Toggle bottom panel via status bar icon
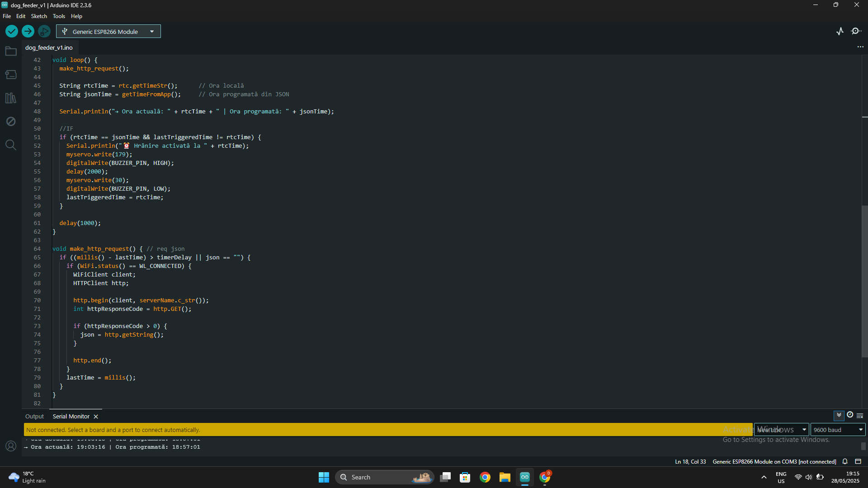 [x=858, y=461]
